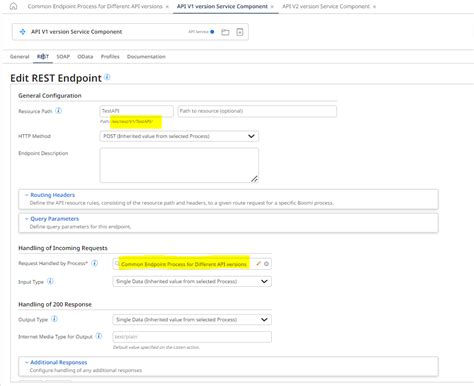Viewport: 474px width, 386px height.
Task: Click Resource Path info icon
Action: [x=59, y=110]
